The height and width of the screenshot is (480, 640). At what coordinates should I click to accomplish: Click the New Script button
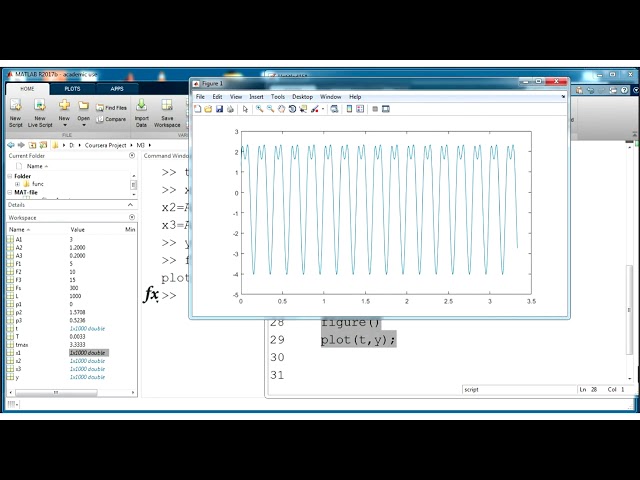pos(16,113)
